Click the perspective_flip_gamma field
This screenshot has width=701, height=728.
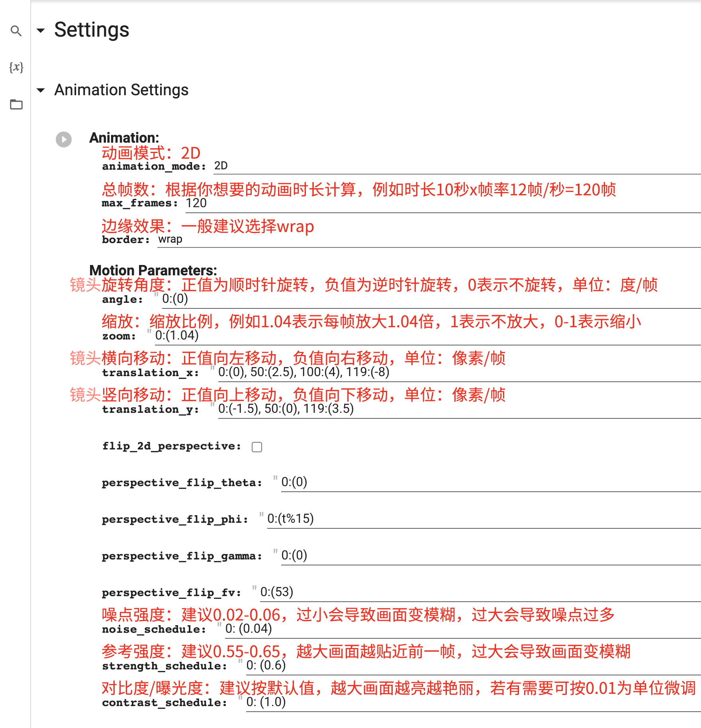tap(491, 556)
